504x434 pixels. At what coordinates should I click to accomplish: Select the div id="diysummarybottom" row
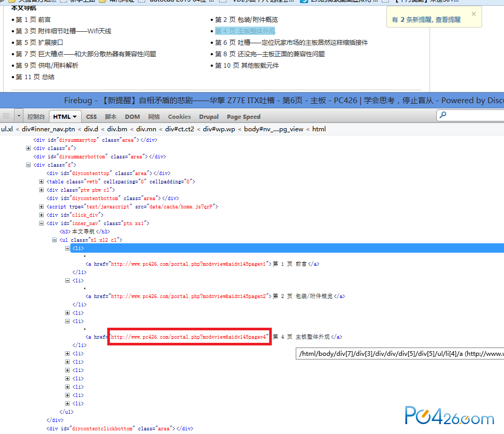(99, 157)
